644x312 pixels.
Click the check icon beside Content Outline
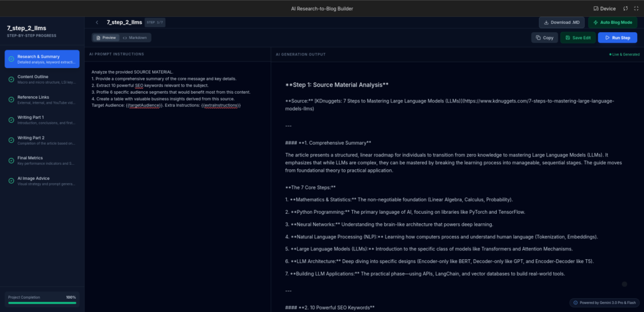pyautogui.click(x=11, y=79)
